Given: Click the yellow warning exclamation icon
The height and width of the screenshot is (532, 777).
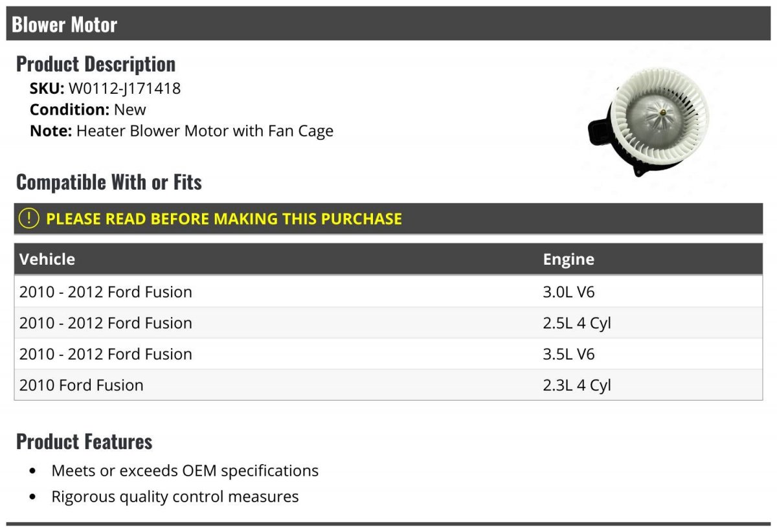Looking at the screenshot, I should click(x=29, y=219).
